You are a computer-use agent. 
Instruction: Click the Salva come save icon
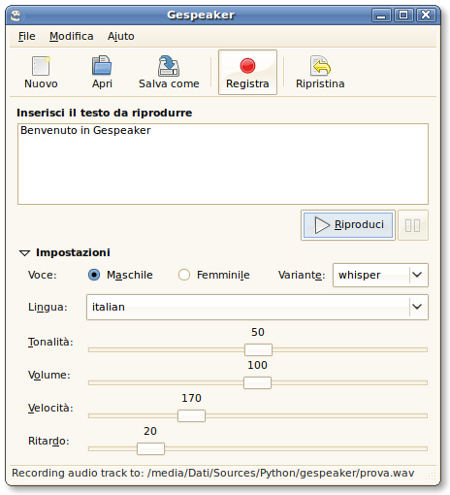click(x=169, y=66)
